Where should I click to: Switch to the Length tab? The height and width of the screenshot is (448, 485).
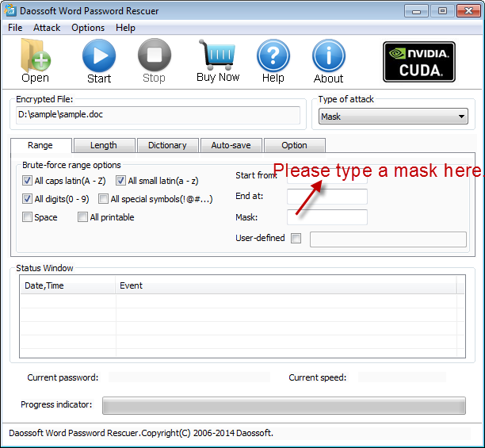pos(105,145)
